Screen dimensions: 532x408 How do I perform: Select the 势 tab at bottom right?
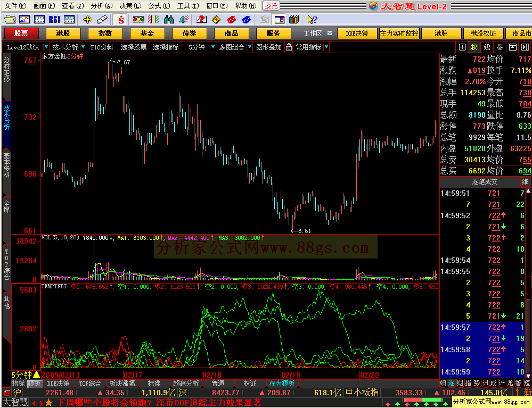tap(477, 383)
